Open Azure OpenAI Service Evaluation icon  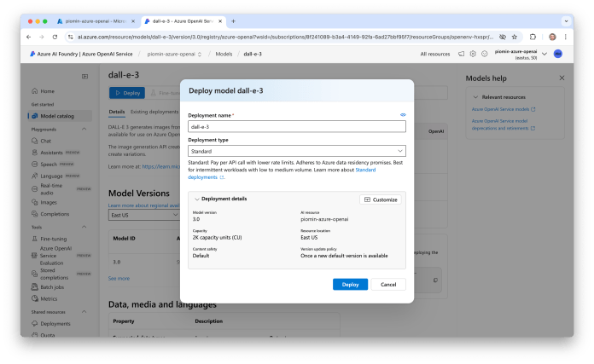pos(34,256)
